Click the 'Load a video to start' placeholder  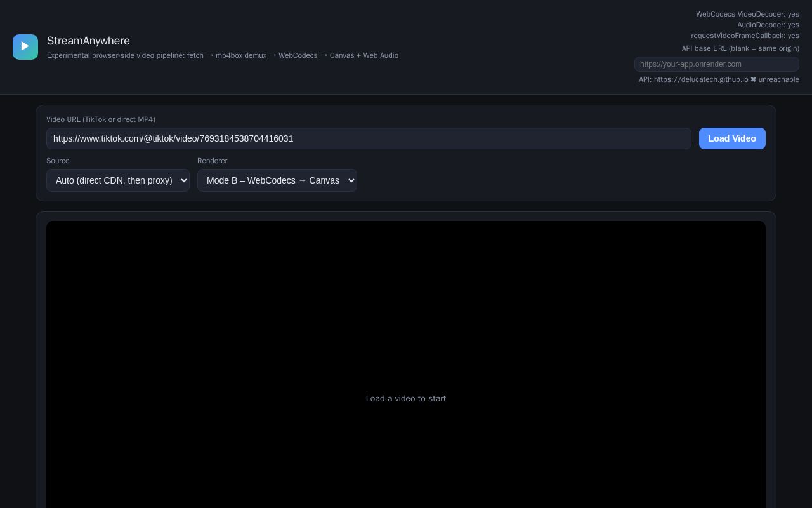[406, 398]
